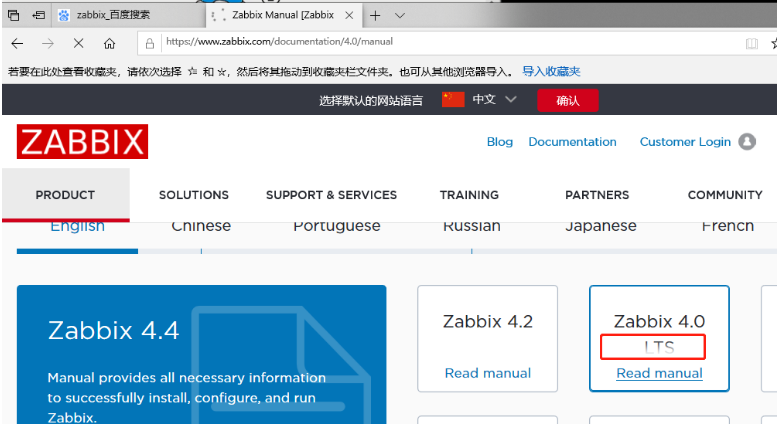Read manual for Zabbix 4.2
Screen dimensions: 782x430
click(488, 374)
